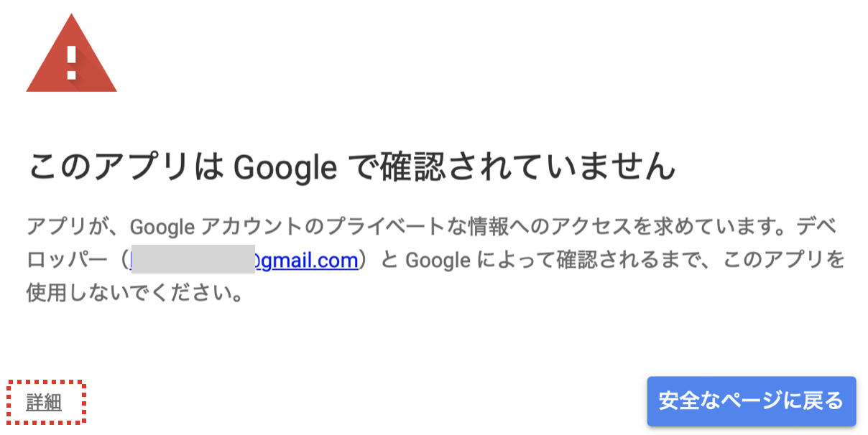The height and width of the screenshot is (435, 868).
Task: Click the grey redacted box in email
Action: pos(194,260)
